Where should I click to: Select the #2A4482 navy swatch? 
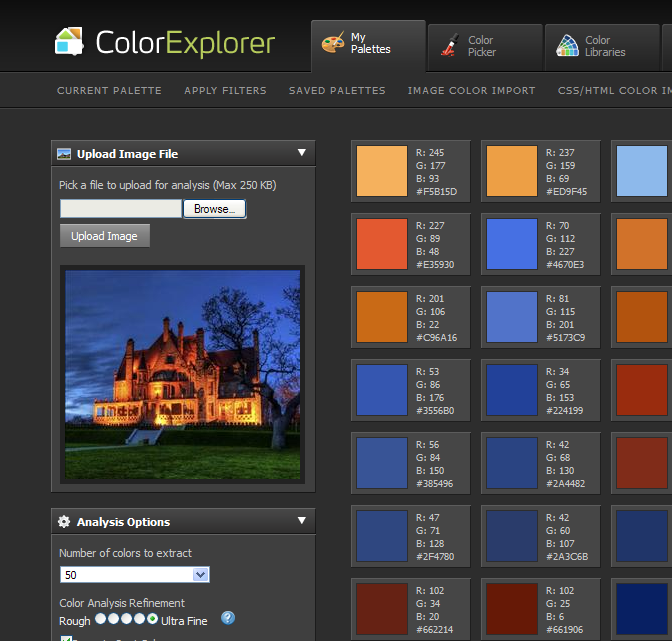pos(512,463)
